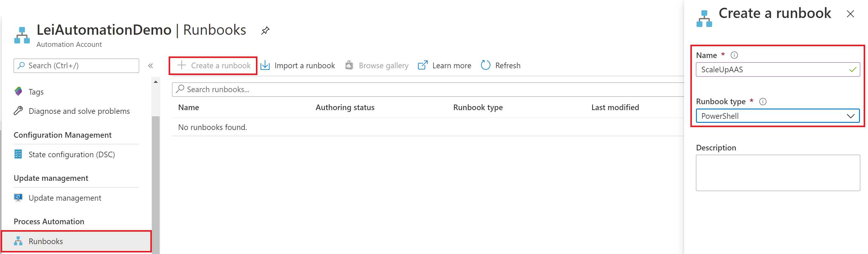Click the State configuration checklist icon
The width and height of the screenshot is (868, 254).
18,154
